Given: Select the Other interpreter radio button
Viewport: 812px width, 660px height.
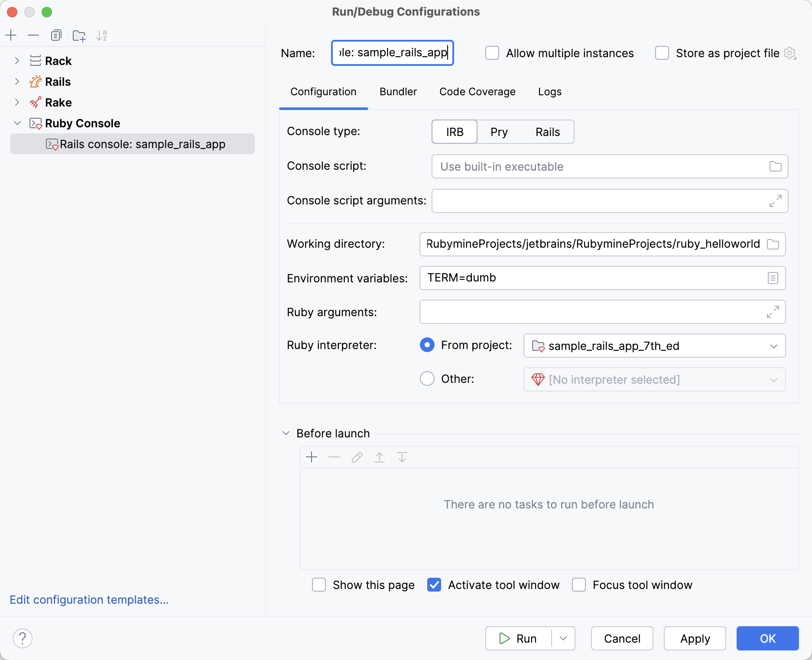Looking at the screenshot, I should pyautogui.click(x=427, y=379).
